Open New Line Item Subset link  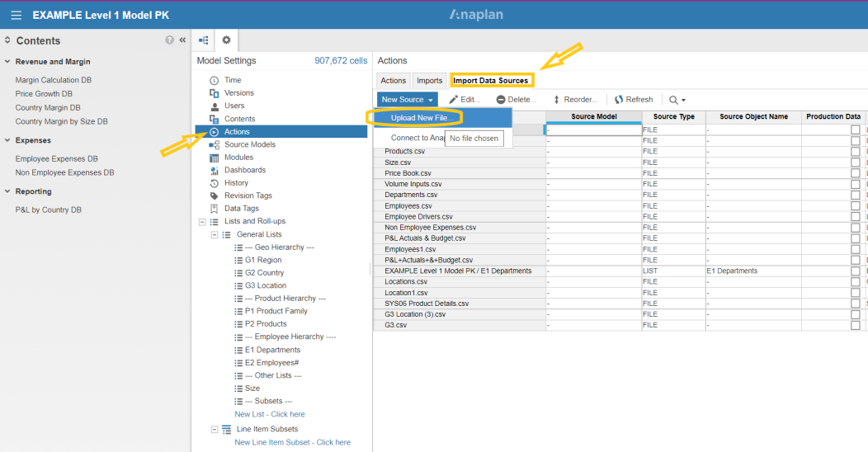tap(292, 443)
